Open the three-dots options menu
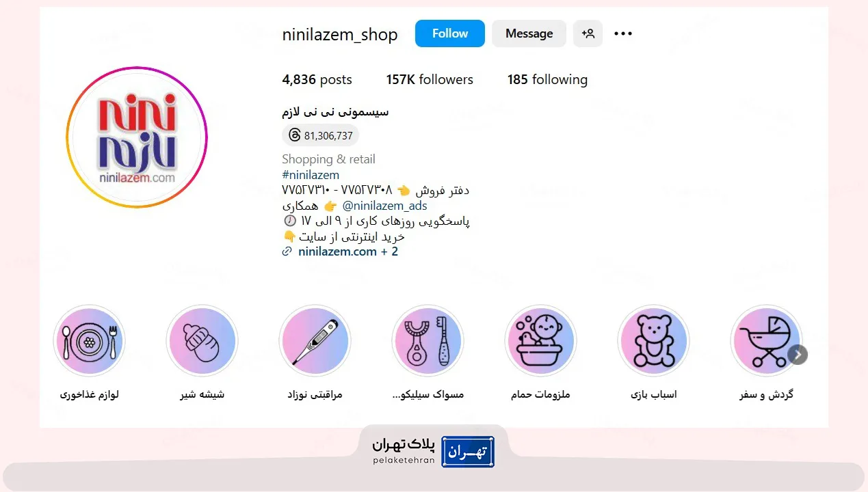 click(623, 33)
